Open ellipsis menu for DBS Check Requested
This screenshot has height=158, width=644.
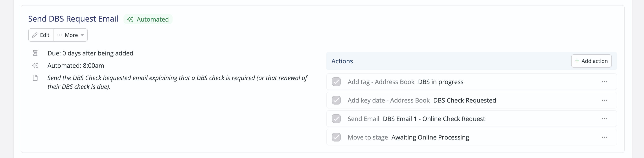604,100
